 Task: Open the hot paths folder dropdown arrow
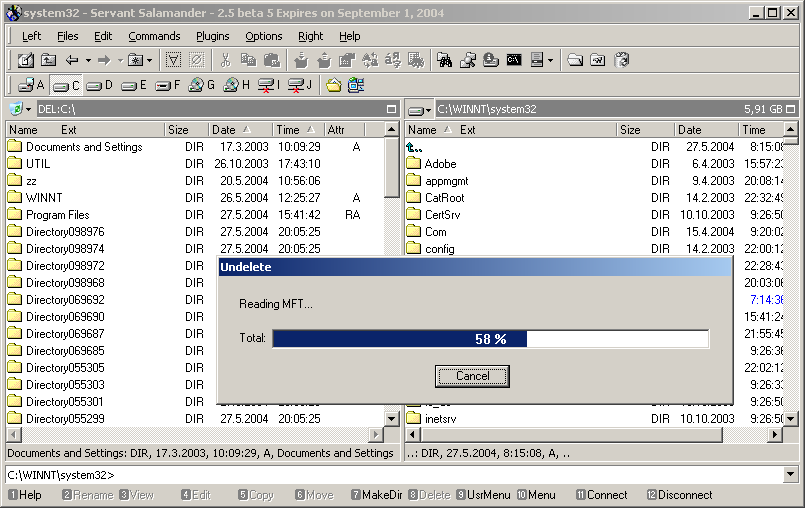[149, 60]
